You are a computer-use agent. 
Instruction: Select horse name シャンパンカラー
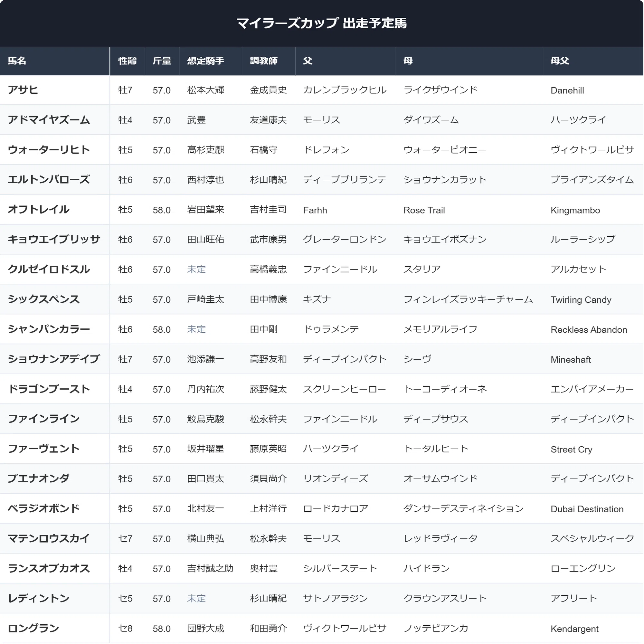point(49,329)
